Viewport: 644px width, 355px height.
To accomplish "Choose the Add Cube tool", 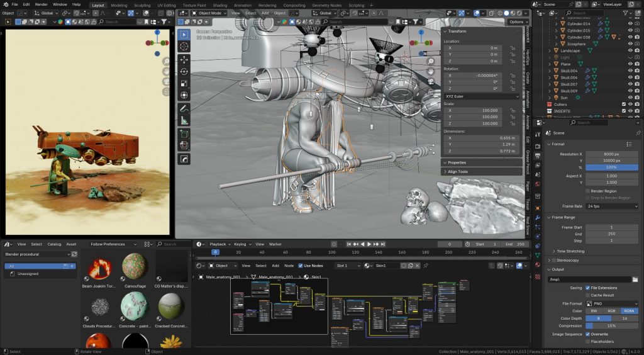I will [x=184, y=133].
